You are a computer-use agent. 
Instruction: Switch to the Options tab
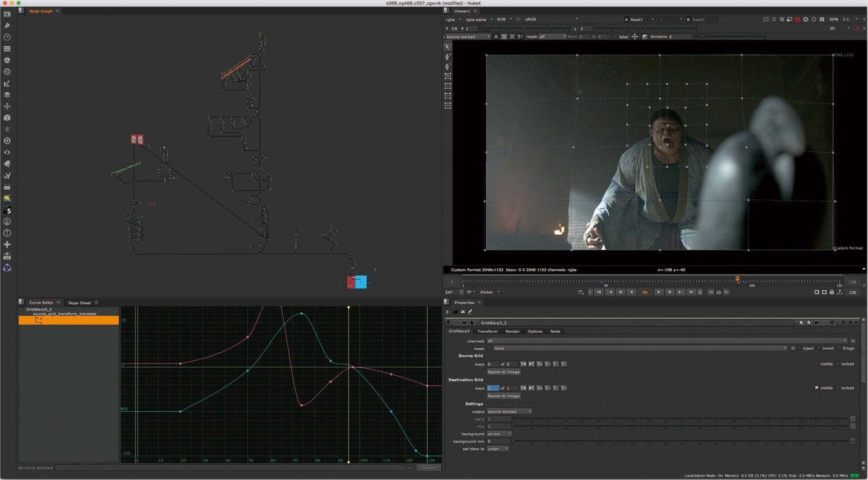click(535, 331)
